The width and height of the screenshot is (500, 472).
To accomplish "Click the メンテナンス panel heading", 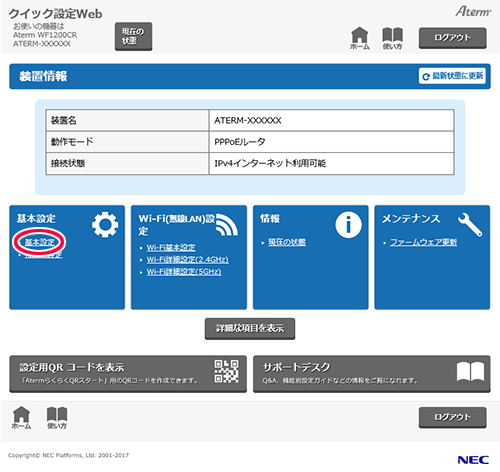I will point(411,219).
